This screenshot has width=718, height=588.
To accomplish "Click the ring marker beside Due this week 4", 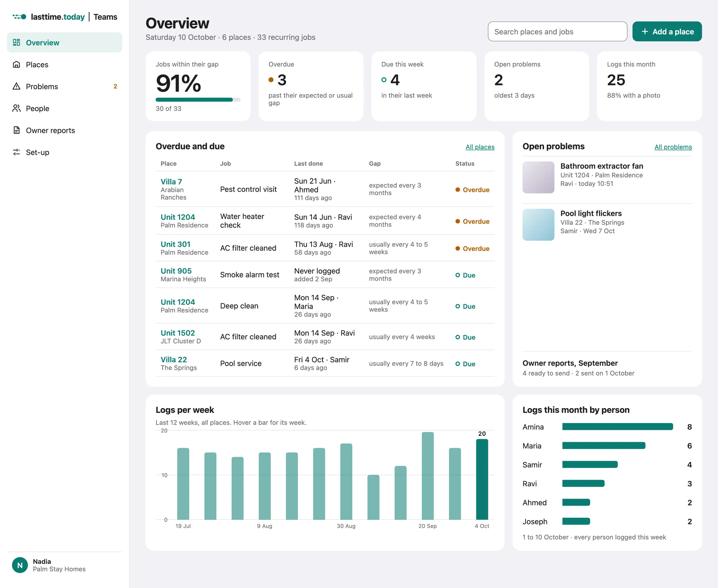I will point(384,80).
